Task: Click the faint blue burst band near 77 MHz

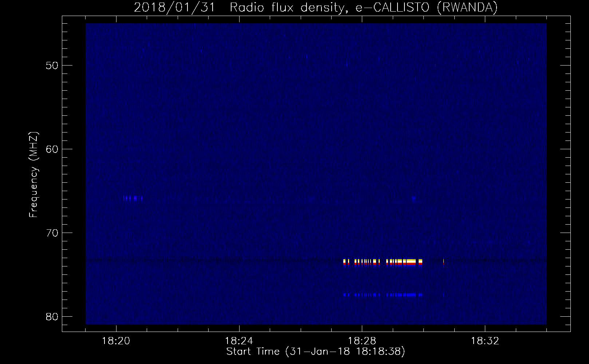Action: 383,295
